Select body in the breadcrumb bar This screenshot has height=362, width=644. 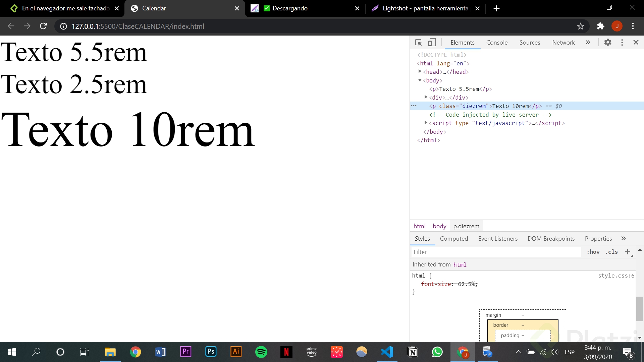[x=439, y=226]
